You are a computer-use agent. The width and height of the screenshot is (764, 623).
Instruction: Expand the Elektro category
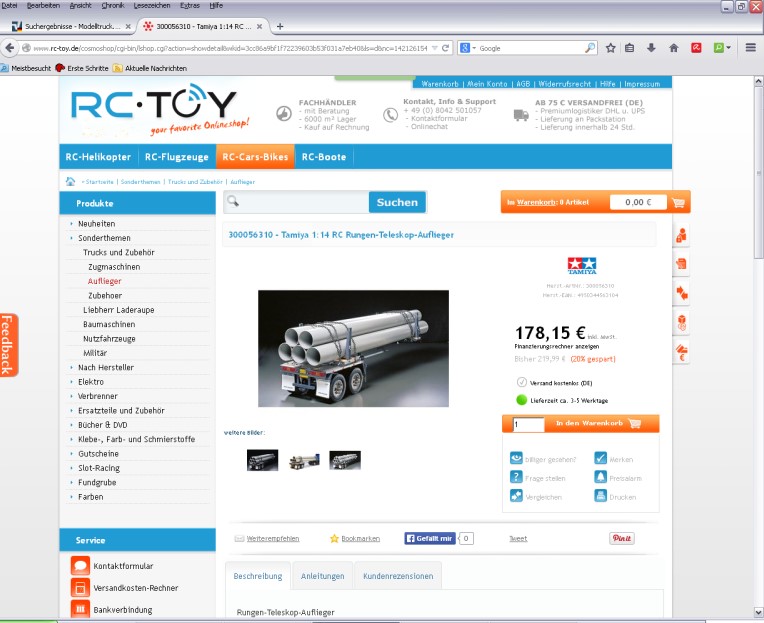coord(91,381)
